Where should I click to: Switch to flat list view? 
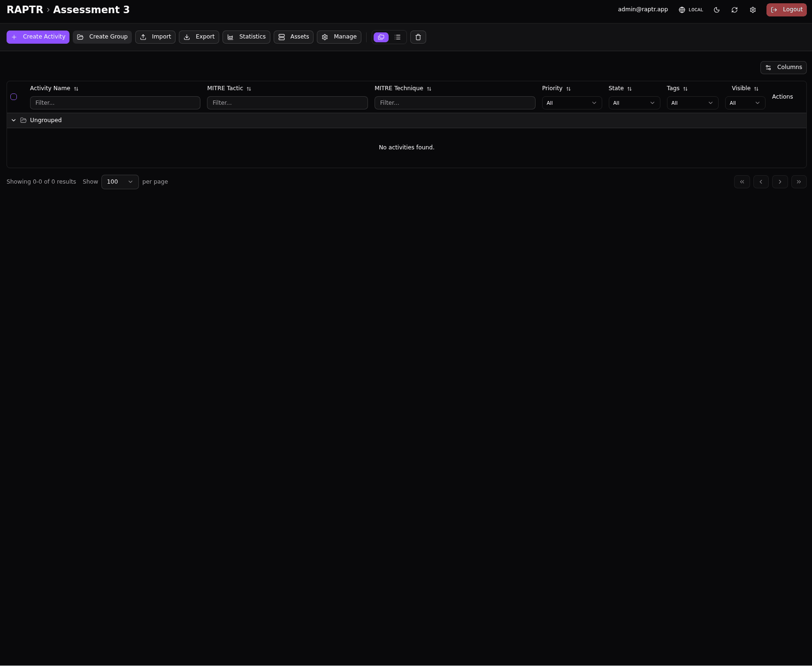[398, 37]
